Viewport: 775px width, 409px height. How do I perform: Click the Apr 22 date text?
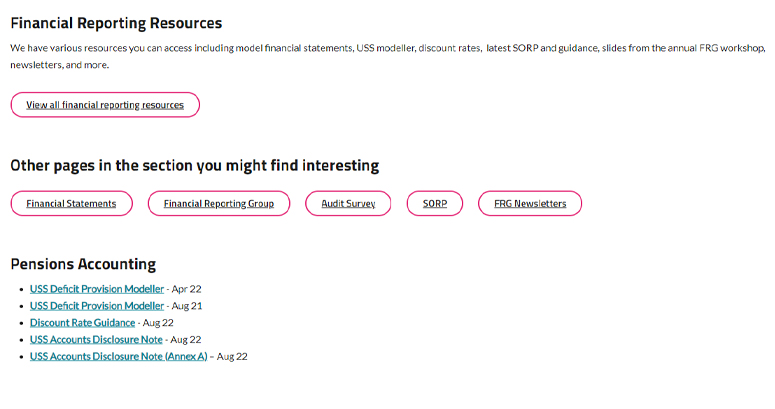click(187, 289)
